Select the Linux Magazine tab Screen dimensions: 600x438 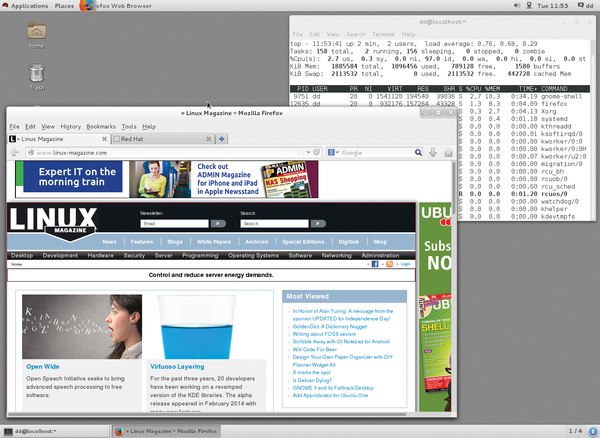(x=58, y=139)
